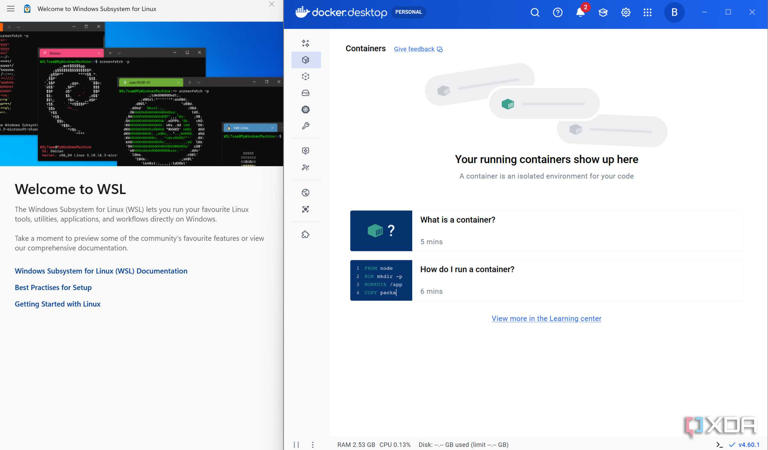This screenshot has height=450, width=768.
Task: Close the Welcome to WSL window
Action: click(272, 4)
